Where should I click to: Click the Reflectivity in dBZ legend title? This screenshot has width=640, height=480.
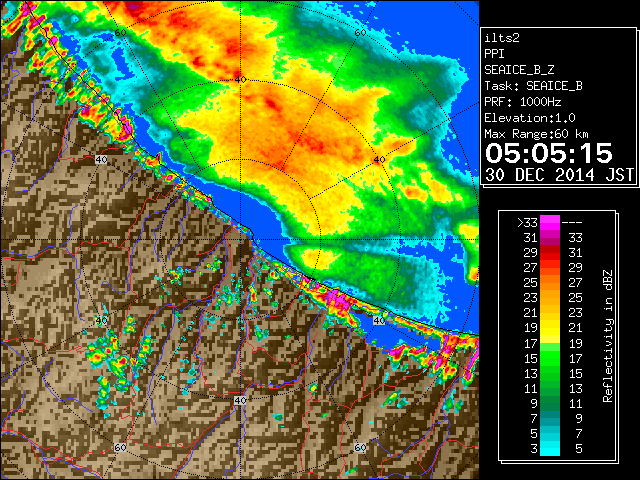coord(608,336)
